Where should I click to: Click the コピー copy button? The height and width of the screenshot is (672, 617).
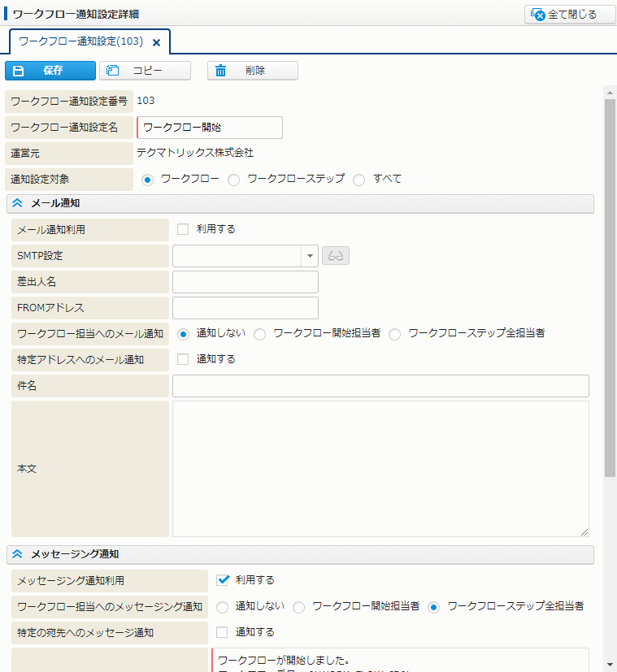(145, 71)
